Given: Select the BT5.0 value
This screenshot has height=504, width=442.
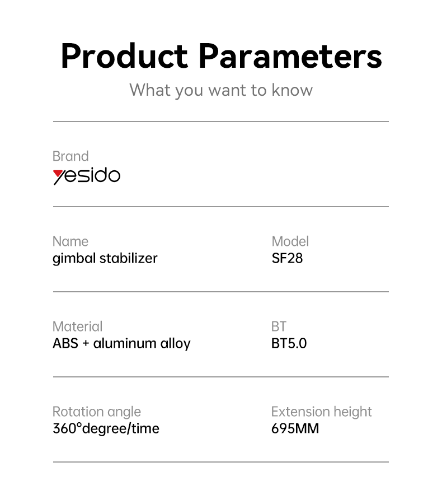Looking at the screenshot, I should [x=289, y=343].
